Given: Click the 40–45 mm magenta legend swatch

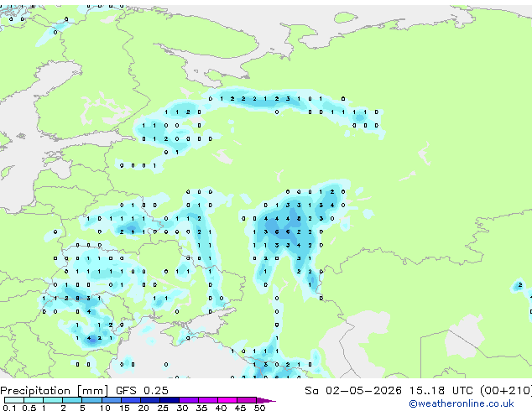Looking at the screenshot, I should point(227,400).
